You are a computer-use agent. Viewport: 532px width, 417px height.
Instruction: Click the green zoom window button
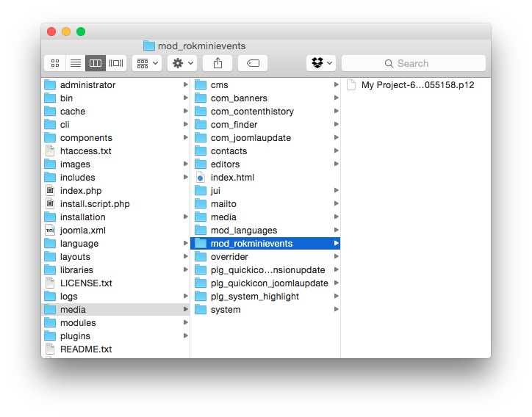point(81,32)
